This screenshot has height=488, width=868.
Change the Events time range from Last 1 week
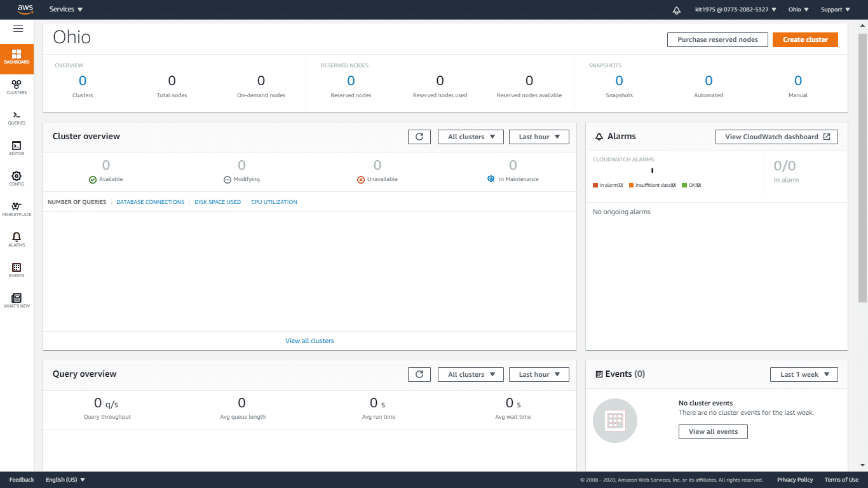[804, 374]
